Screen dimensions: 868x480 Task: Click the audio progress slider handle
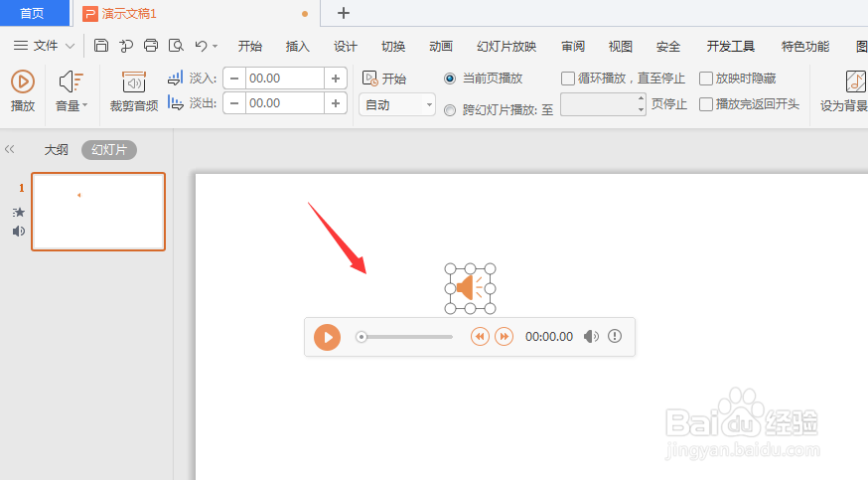(361, 337)
